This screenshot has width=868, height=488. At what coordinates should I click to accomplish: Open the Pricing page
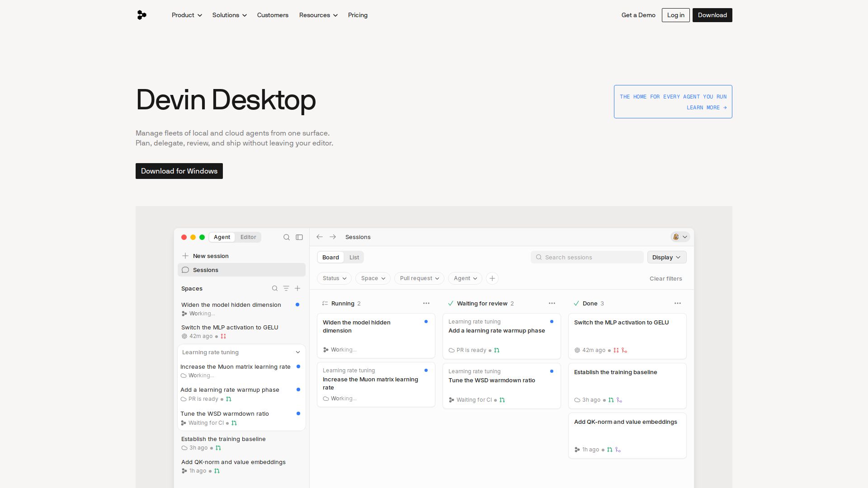point(358,15)
